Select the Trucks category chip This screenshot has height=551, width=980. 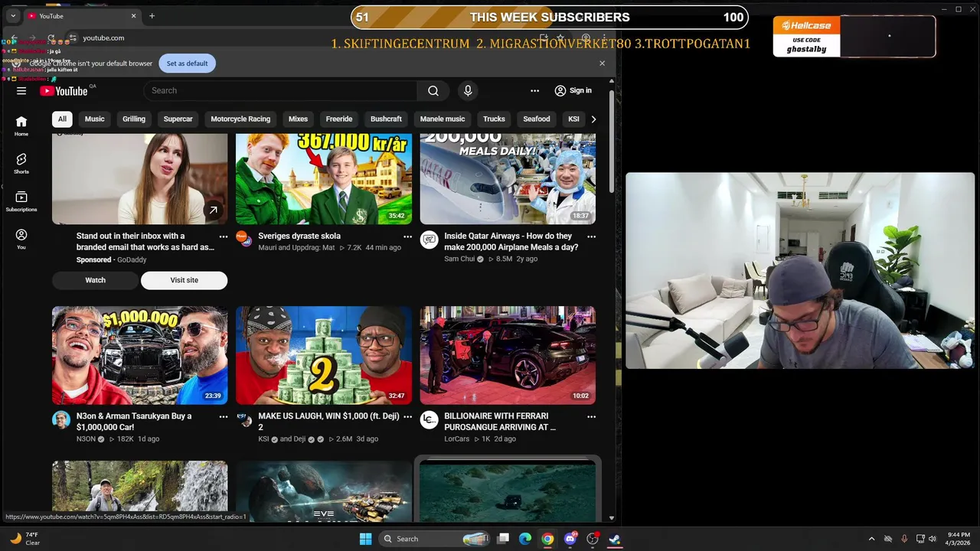494,119
